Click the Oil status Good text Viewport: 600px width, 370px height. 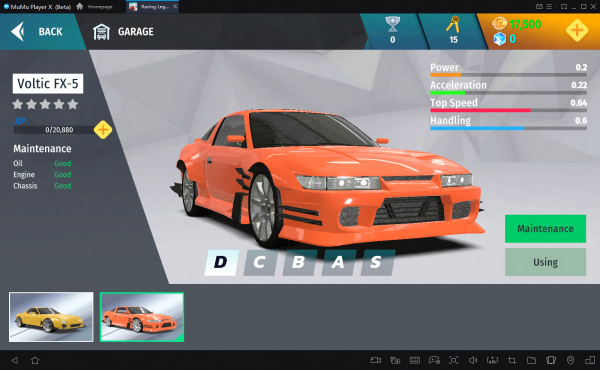63,163
